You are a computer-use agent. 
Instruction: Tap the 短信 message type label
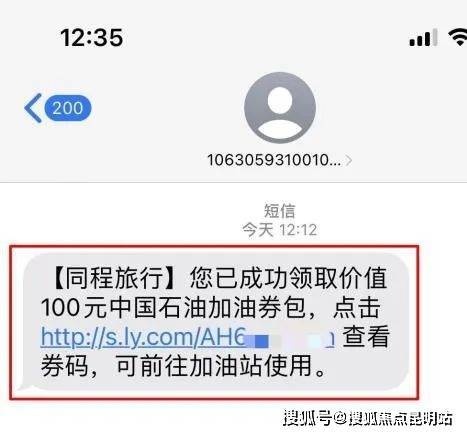coord(280,211)
